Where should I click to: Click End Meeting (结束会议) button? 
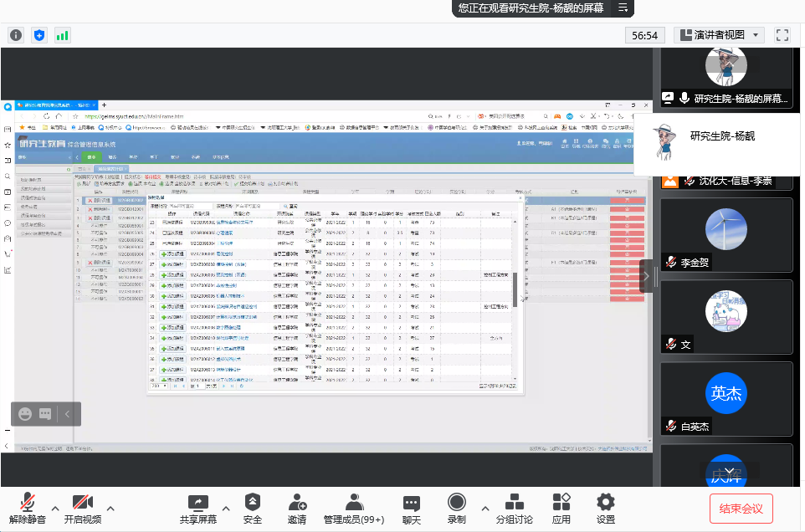pyautogui.click(x=741, y=508)
